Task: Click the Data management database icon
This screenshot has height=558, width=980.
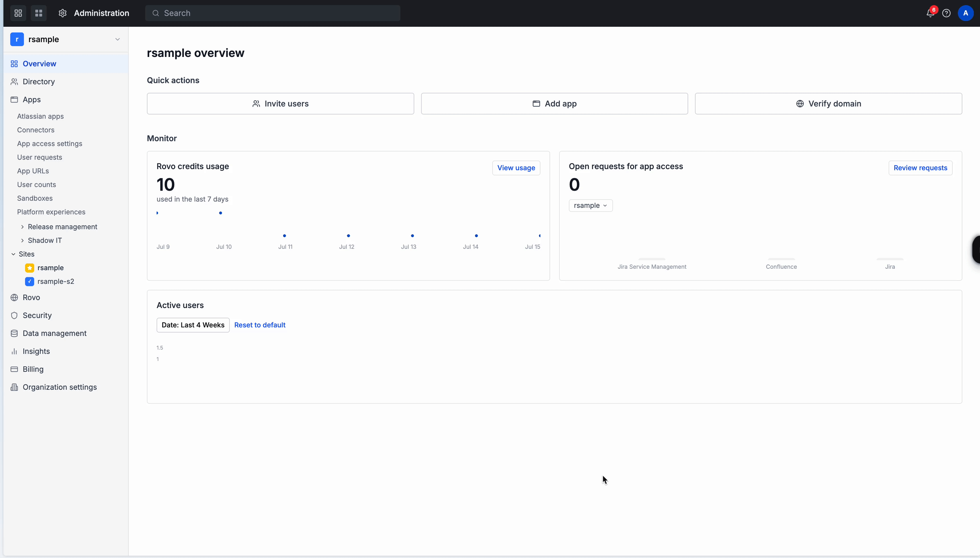Action: pyautogui.click(x=14, y=333)
